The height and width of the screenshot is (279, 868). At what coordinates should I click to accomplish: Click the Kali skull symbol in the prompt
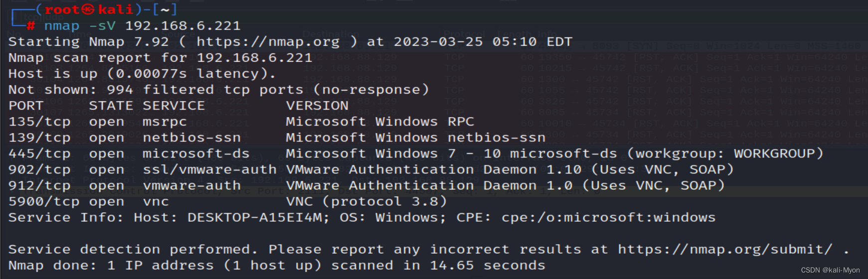(88, 9)
